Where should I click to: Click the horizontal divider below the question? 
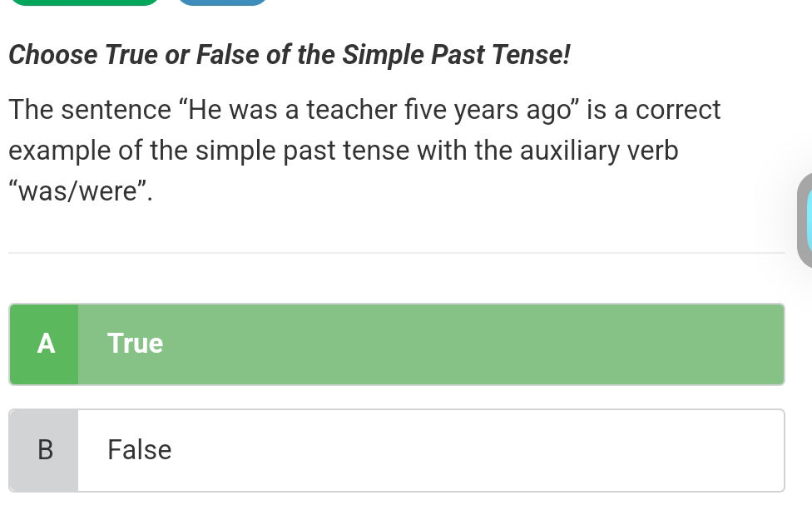(397, 253)
